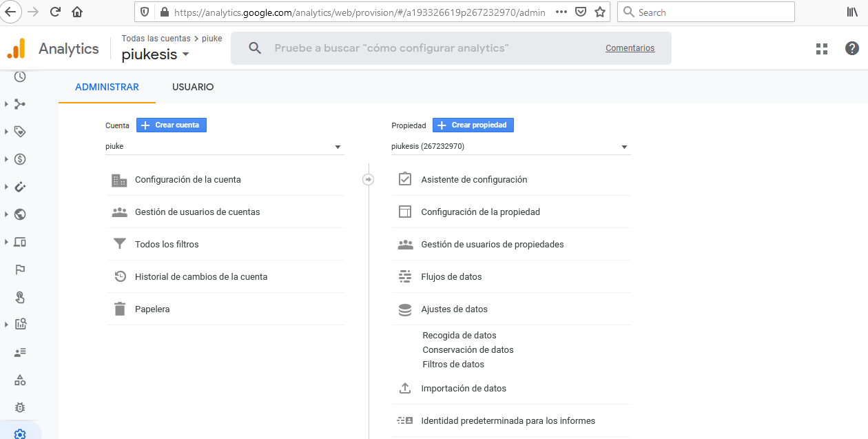The height and width of the screenshot is (439, 868).
Task: Open Configuración de la cuenta
Action: pyautogui.click(x=225, y=179)
